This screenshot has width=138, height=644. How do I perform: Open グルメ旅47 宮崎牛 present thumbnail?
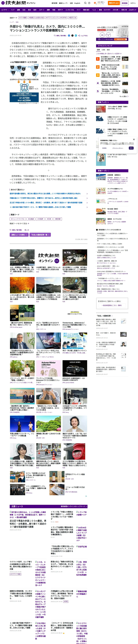101,109
